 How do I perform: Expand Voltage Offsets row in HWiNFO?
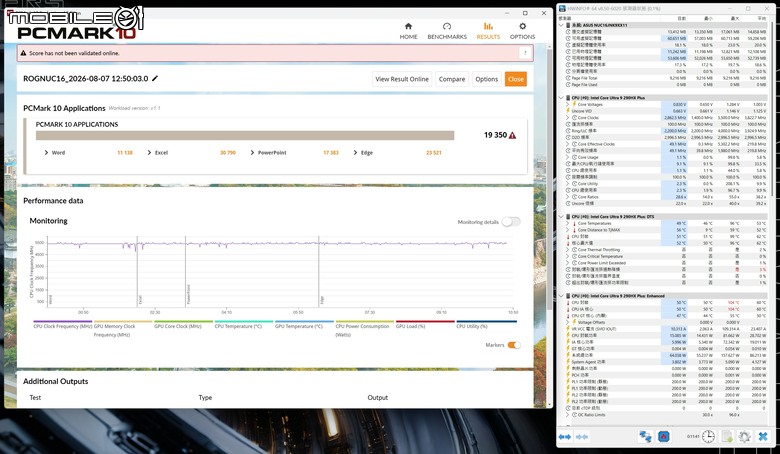tap(568, 322)
